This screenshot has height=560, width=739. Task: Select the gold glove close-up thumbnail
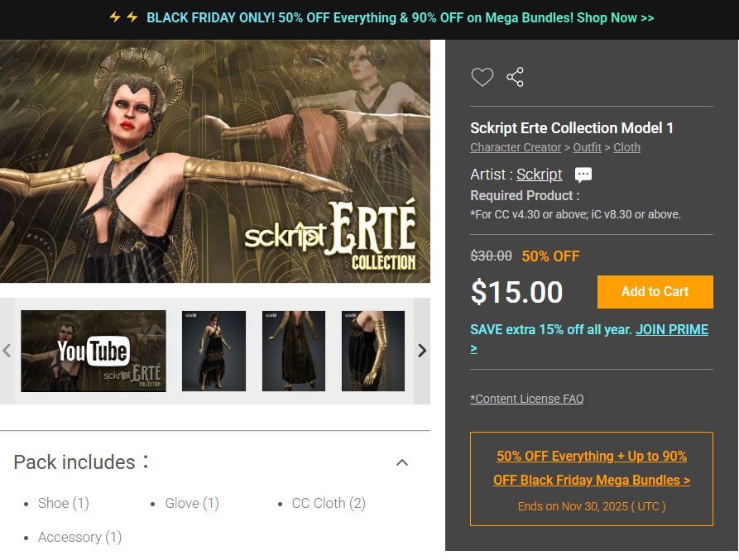pyautogui.click(x=373, y=351)
